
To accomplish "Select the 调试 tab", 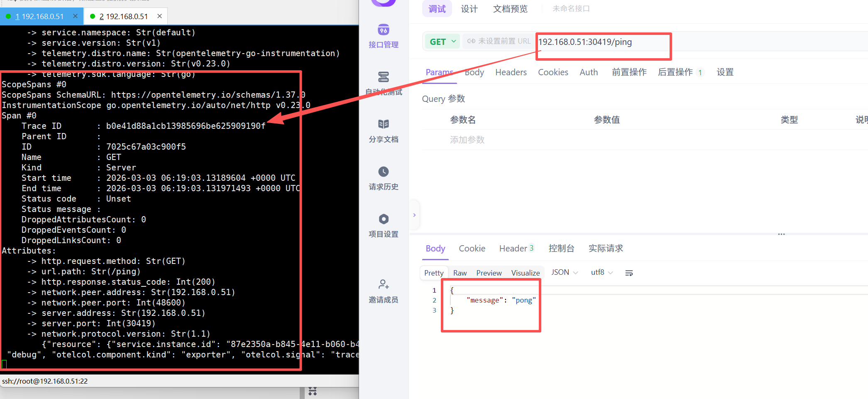I will pos(437,9).
